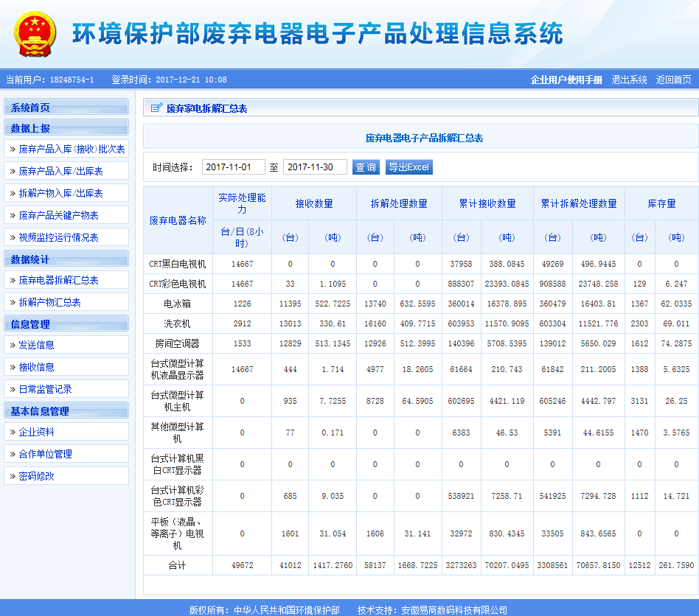Open 企业资料 in sidebar
Image resolution: width=699 pixels, height=616 pixels.
click(36, 432)
